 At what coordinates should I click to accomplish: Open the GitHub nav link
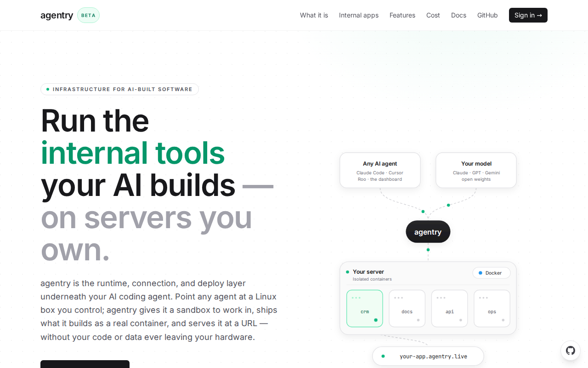(487, 15)
